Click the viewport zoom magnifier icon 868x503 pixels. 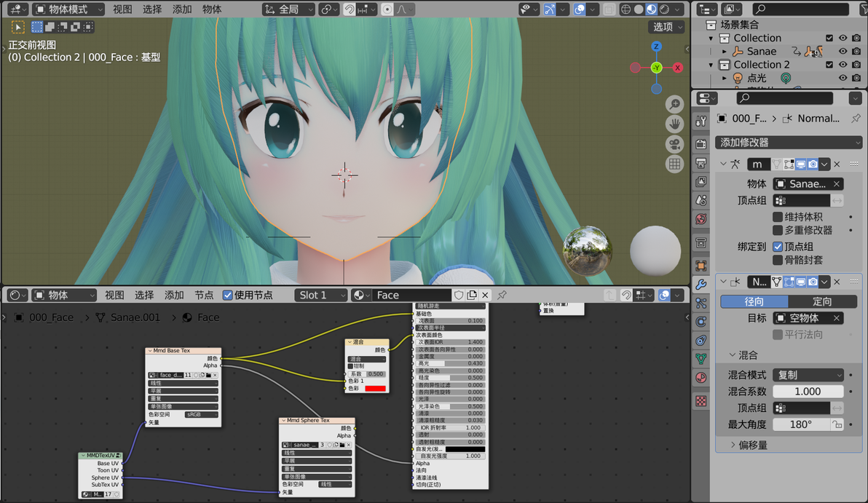tap(674, 104)
